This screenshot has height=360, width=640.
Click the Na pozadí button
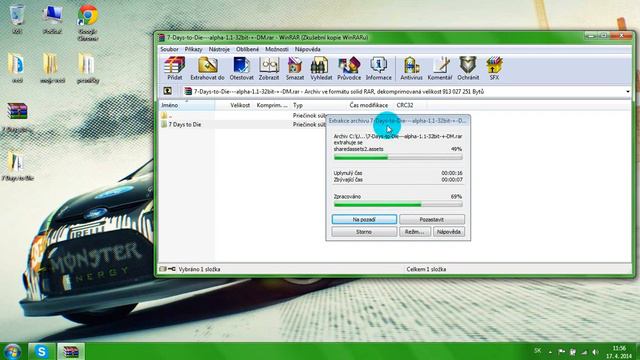coord(364,219)
